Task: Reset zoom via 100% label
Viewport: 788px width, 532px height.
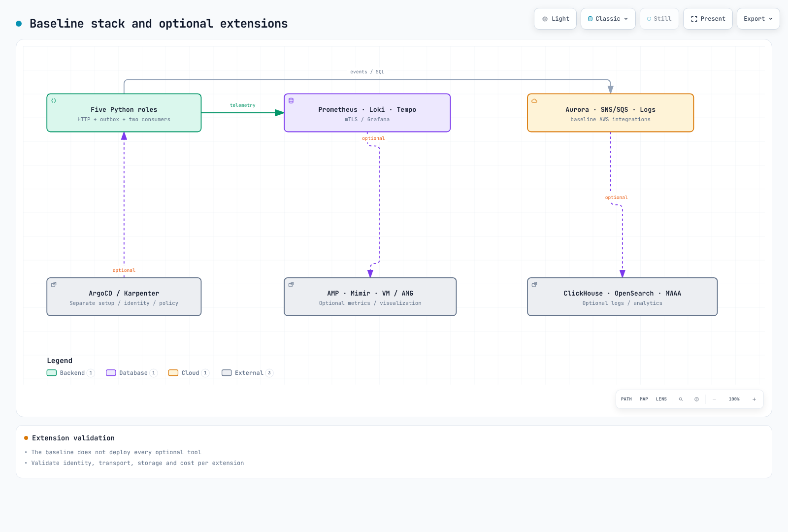Action: click(x=734, y=399)
